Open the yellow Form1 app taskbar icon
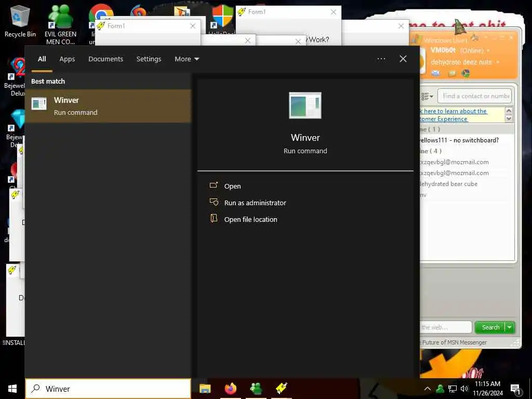The height and width of the screenshot is (399, 532). click(281, 389)
